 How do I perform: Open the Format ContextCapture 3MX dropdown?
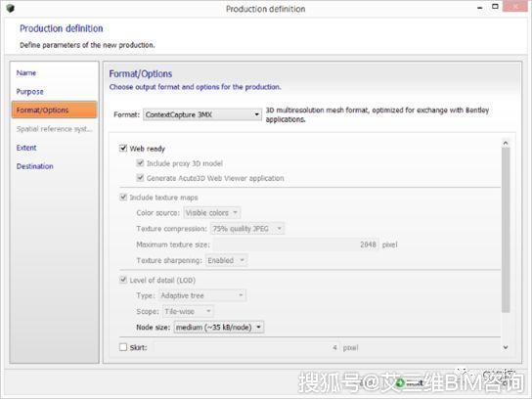(x=202, y=114)
